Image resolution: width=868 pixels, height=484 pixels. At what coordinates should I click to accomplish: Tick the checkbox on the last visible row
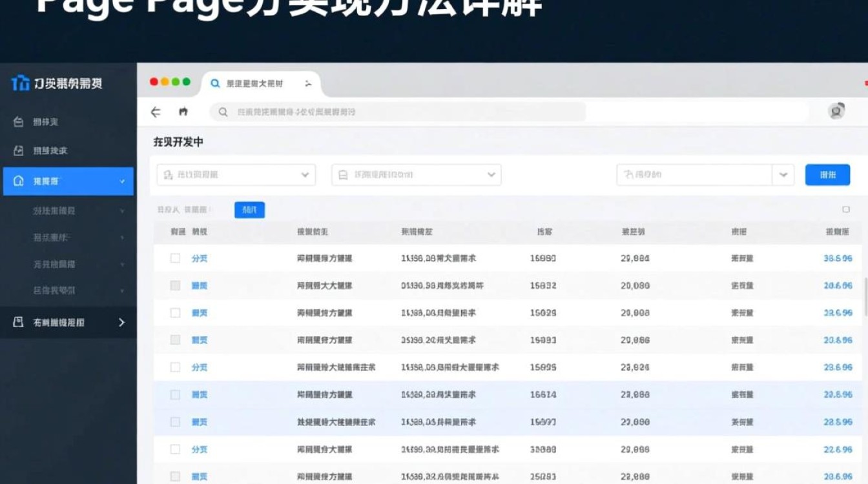(174, 476)
